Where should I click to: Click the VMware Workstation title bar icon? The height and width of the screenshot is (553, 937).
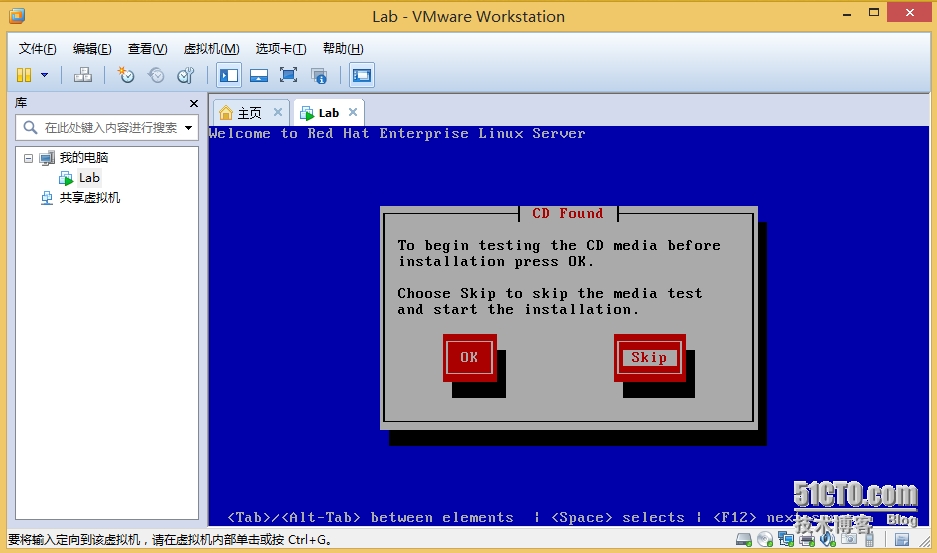pyautogui.click(x=17, y=16)
